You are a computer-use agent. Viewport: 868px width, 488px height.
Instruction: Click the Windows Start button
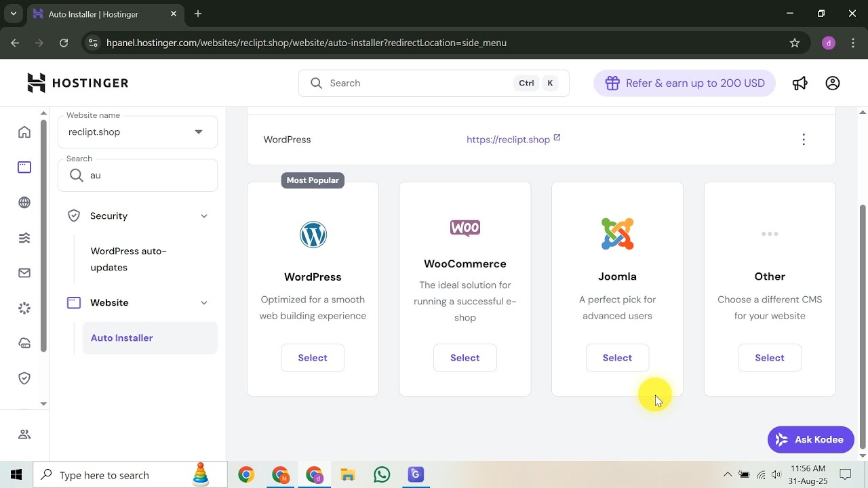coord(16,475)
